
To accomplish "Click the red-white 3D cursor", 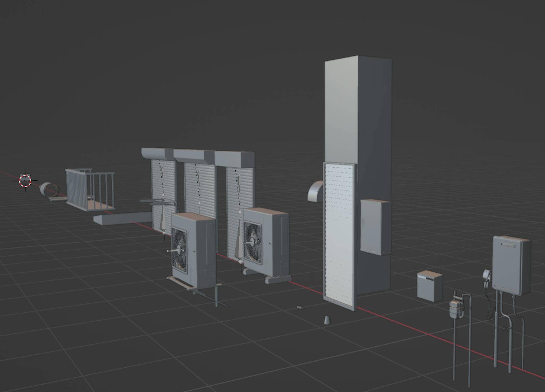I will 25,181.
